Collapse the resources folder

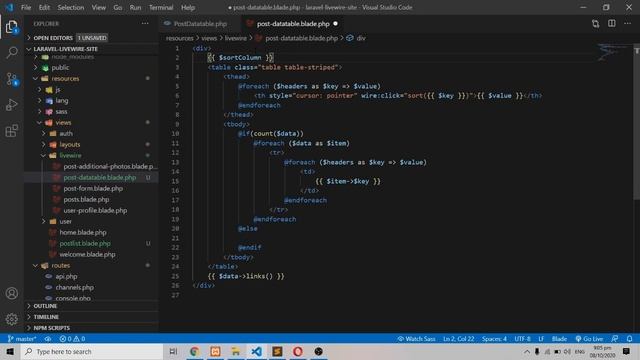pos(65,78)
